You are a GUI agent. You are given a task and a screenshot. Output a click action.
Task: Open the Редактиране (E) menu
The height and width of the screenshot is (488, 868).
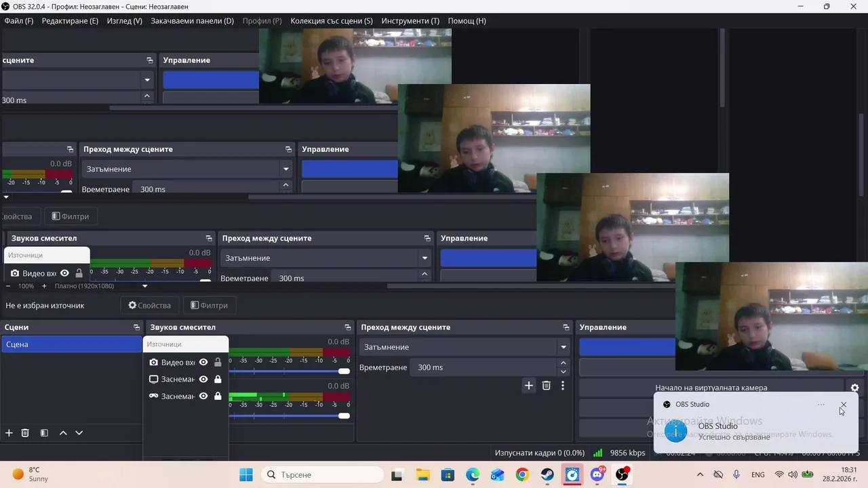(x=70, y=21)
